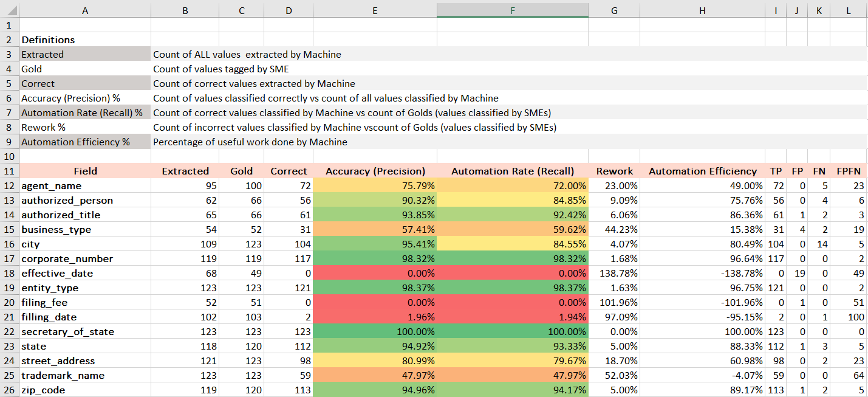Click the 'entity_type' field cell
This screenshot has width=868, height=397.
85,288
